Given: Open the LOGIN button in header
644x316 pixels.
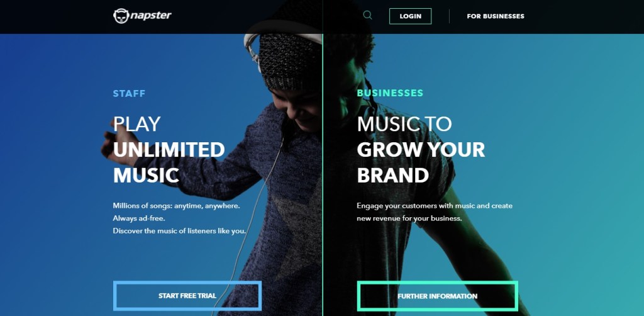Looking at the screenshot, I should point(410,16).
